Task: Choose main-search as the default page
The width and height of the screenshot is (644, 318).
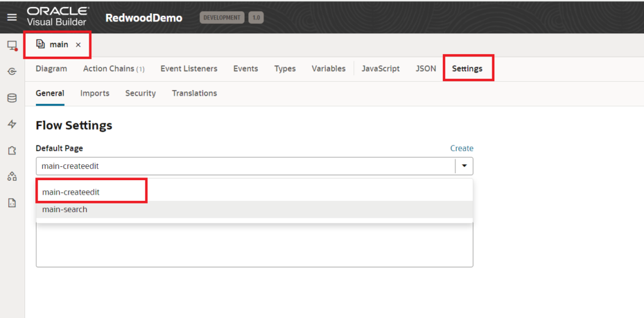Action: pyautogui.click(x=65, y=209)
